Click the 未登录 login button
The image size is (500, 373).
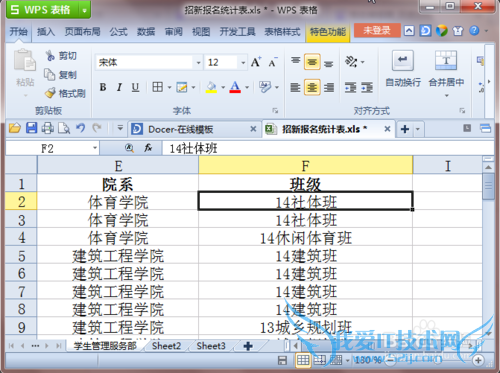(377, 31)
